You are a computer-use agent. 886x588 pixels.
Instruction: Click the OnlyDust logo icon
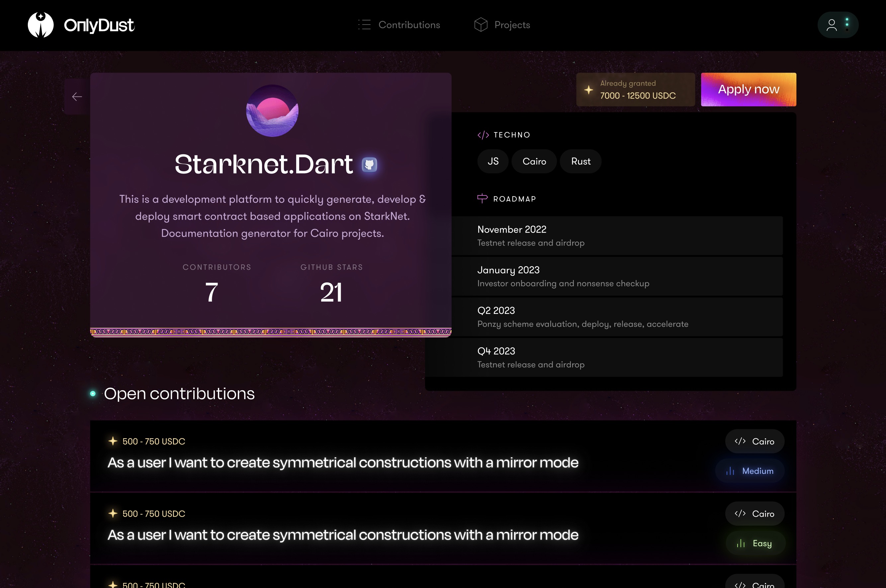coord(41,25)
